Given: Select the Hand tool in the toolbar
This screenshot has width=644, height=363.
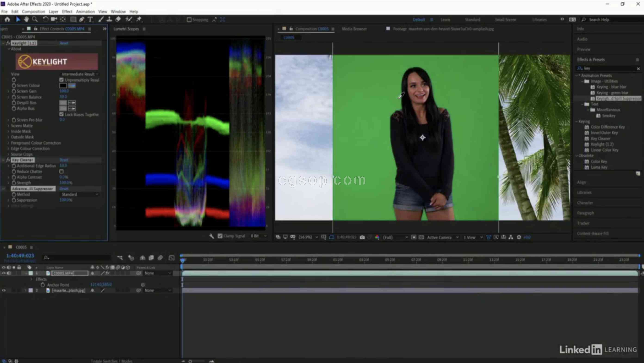Looking at the screenshot, I should click(26, 19).
